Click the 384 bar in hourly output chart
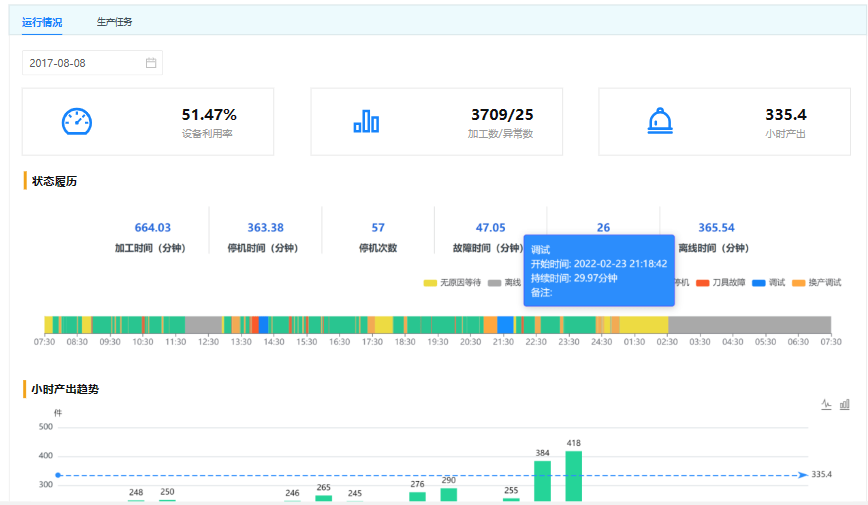 click(542, 482)
